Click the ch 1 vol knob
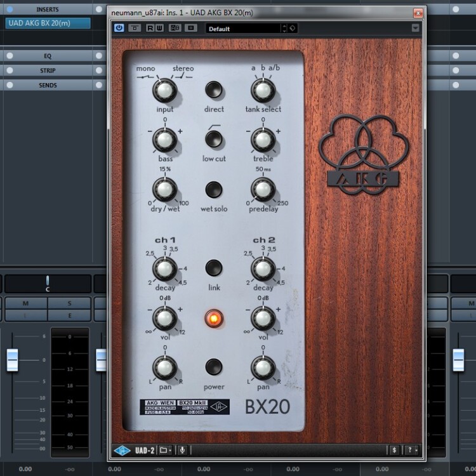Viewport: 476px width, 476px height. [x=164, y=319]
